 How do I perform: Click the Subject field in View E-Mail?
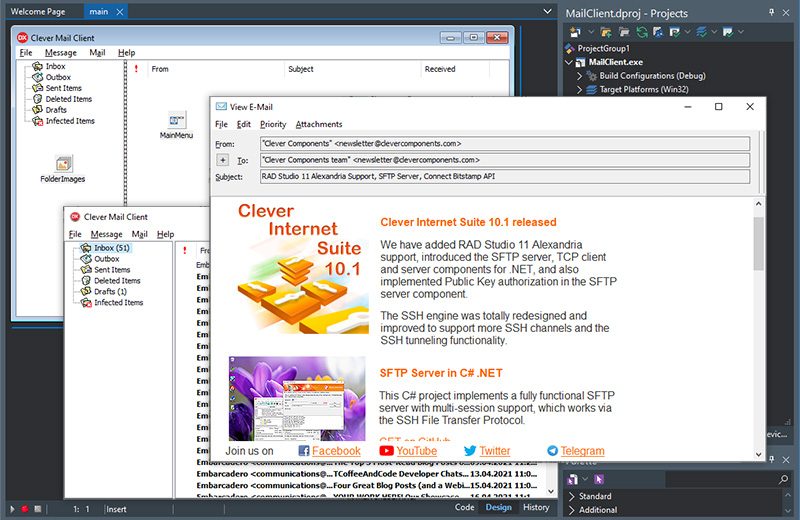[505, 177]
